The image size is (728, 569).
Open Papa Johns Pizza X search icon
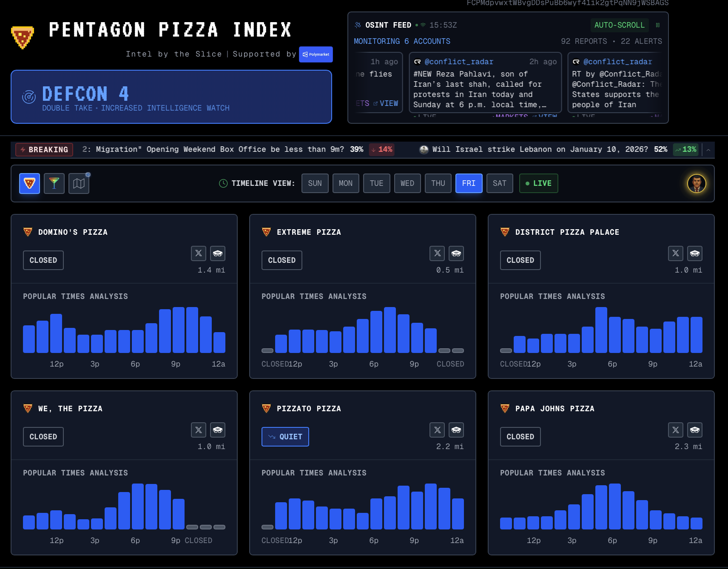coord(676,430)
